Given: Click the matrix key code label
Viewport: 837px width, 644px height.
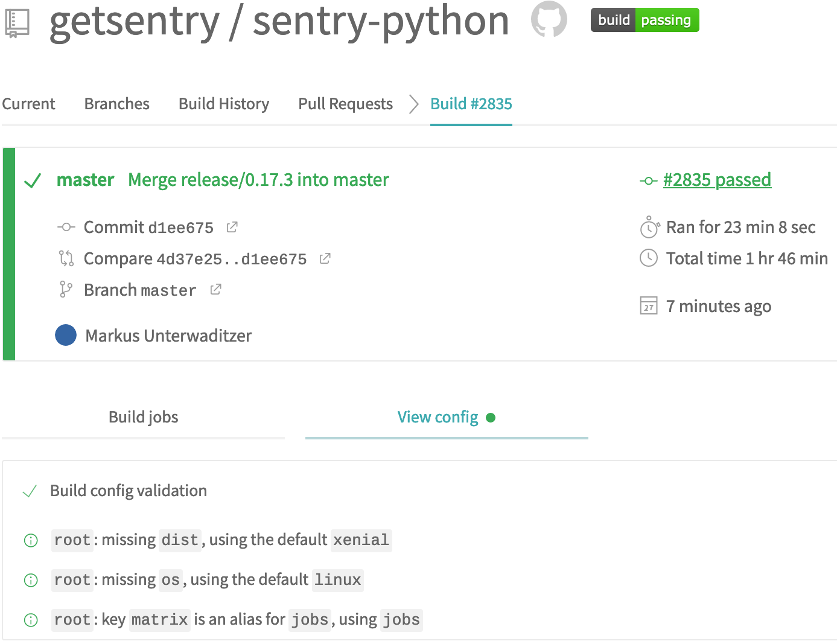Looking at the screenshot, I should [160, 619].
